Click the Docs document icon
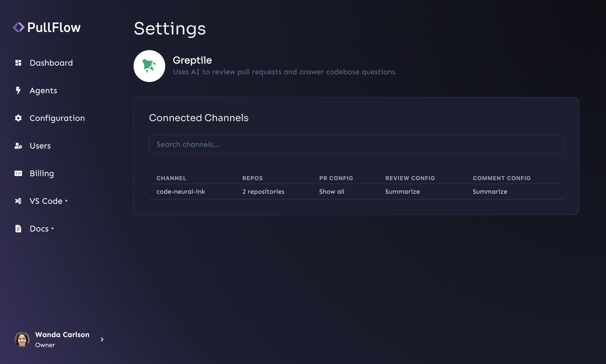 (18, 229)
